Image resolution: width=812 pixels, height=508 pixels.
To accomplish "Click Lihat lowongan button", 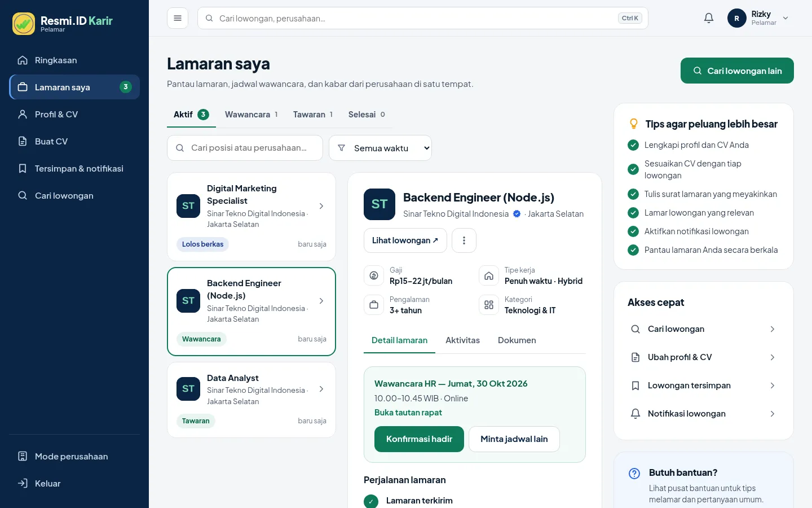I will [x=405, y=240].
